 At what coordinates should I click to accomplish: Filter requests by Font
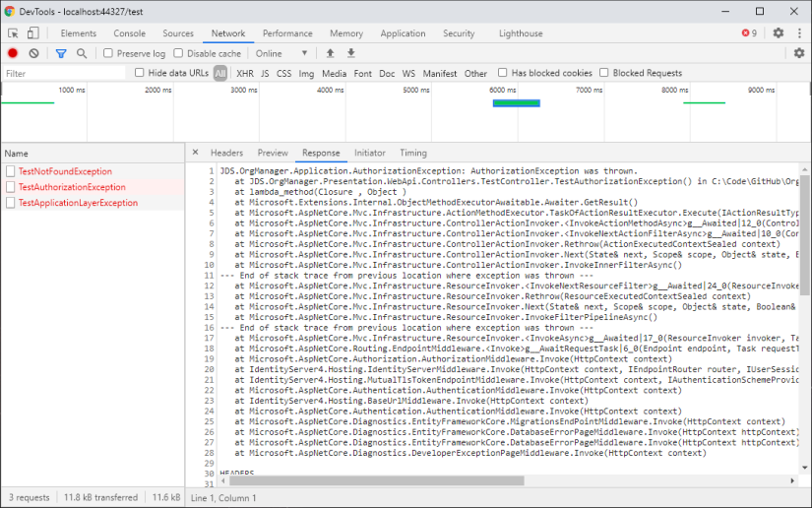pyautogui.click(x=362, y=73)
